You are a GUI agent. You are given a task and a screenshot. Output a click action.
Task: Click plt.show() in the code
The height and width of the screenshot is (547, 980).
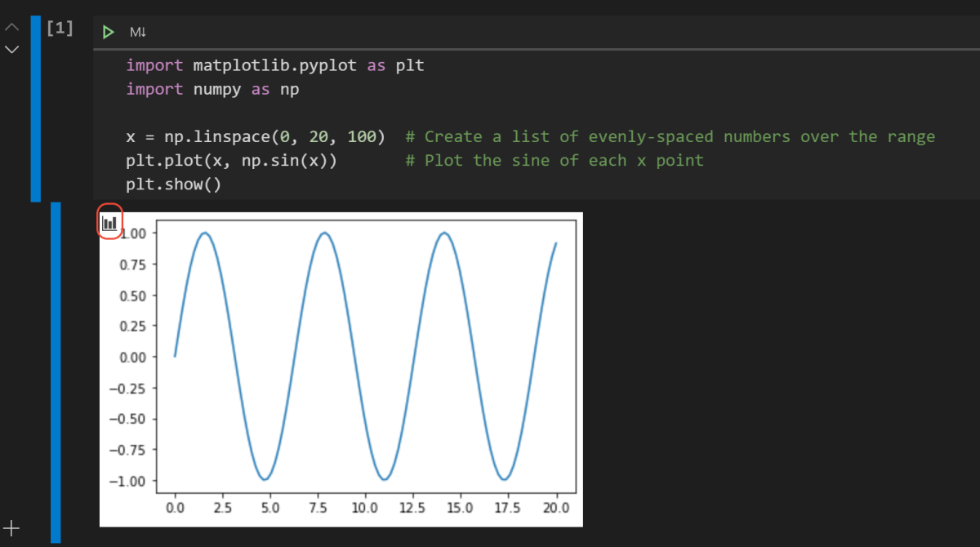coord(173,184)
